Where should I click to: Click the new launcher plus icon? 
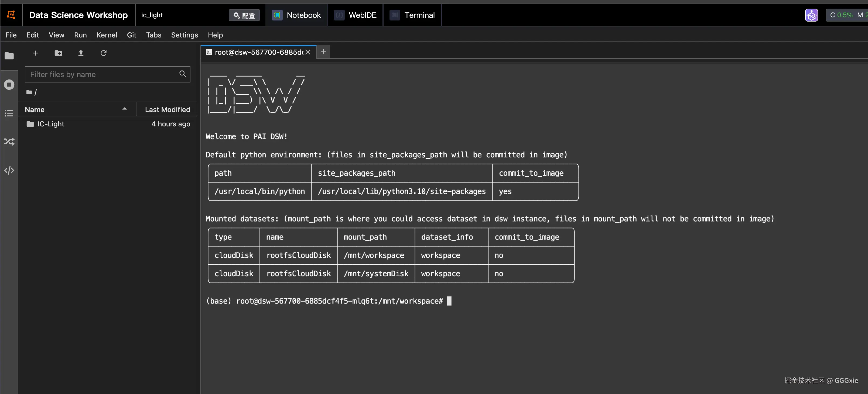[x=35, y=53]
